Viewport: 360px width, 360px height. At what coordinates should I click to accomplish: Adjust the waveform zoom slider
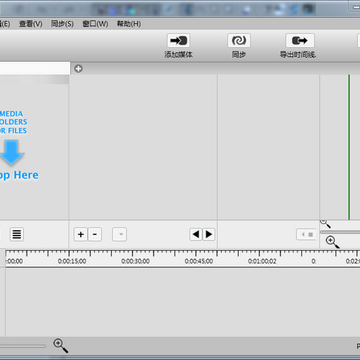pyautogui.click(x=340, y=232)
